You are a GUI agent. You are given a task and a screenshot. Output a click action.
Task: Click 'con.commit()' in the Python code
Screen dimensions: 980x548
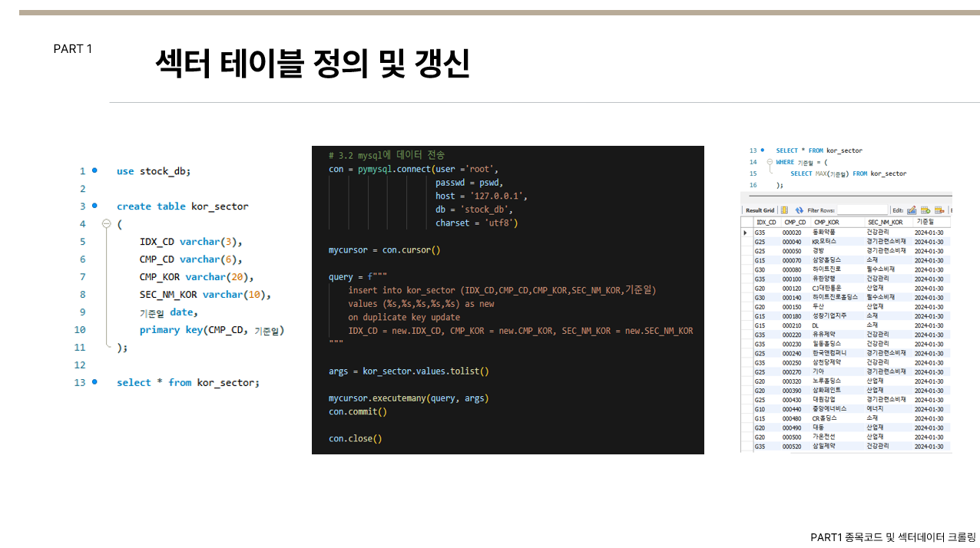click(x=358, y=411)
